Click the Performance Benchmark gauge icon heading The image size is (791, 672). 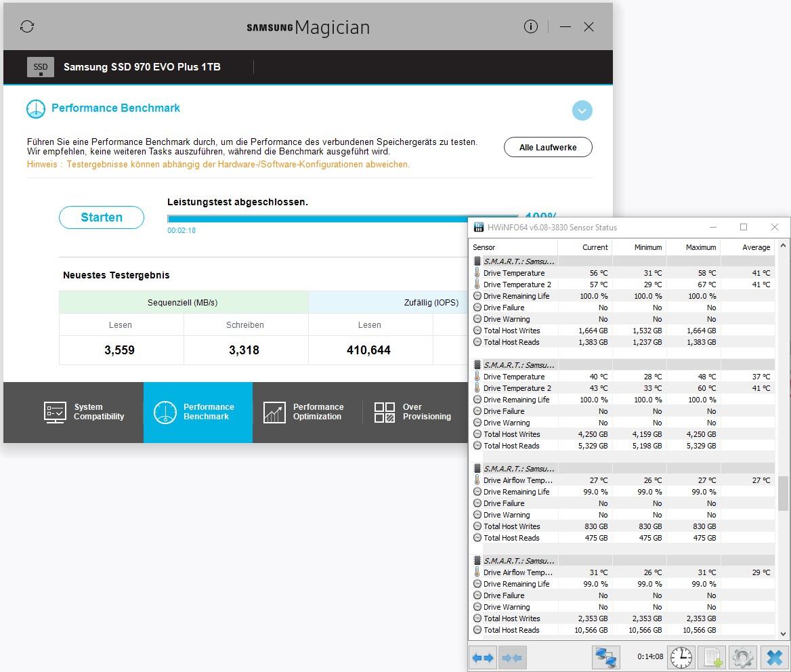click(x=36, y=109)
